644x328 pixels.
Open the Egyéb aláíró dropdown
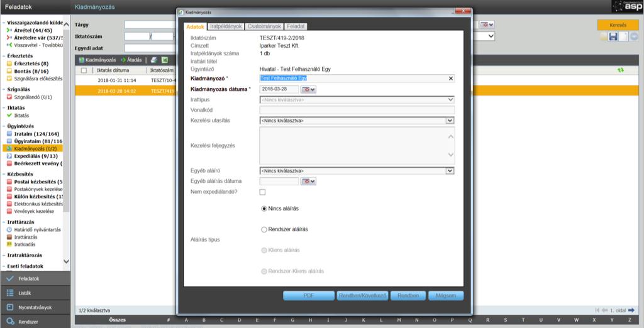tap(357, 171)
